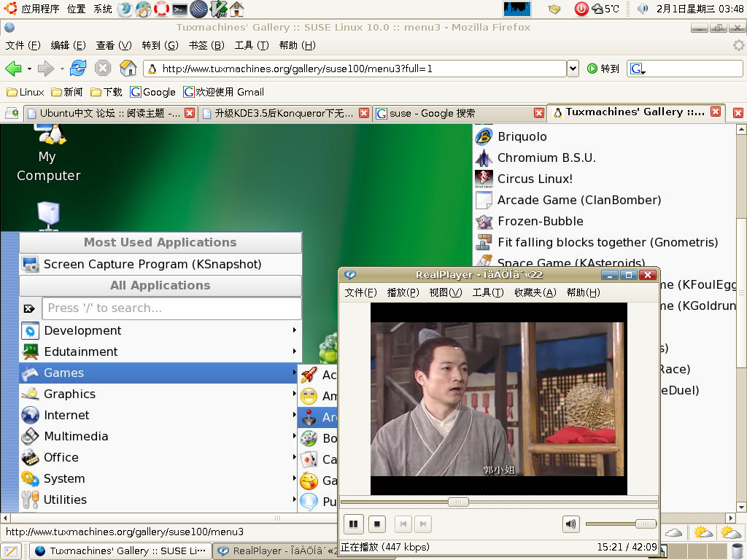Click the "15:21 / 42:09" time readout
Image resolution: width=747 pixels, height=560 pixels.
627,547
